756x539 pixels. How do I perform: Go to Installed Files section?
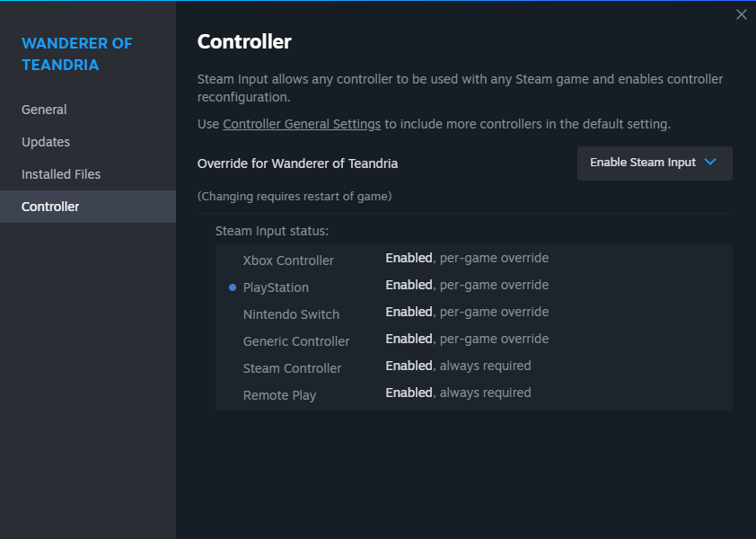click(61, 174)
